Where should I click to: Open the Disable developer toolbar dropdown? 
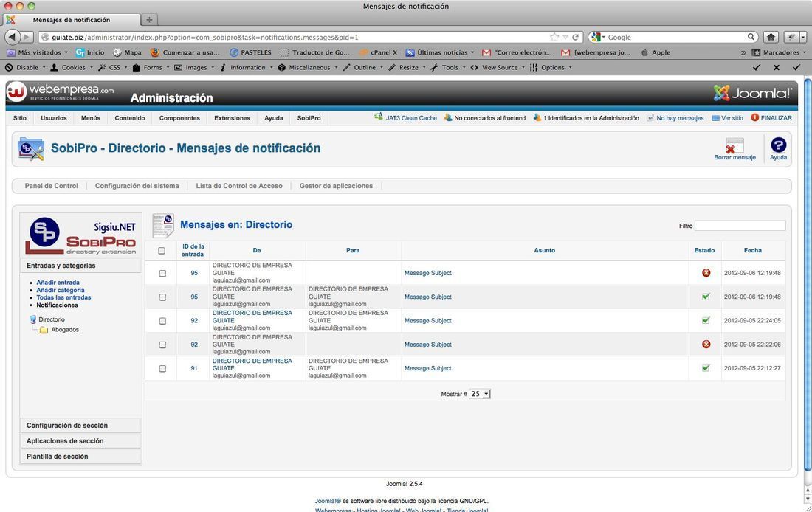[x=25, y=67]
